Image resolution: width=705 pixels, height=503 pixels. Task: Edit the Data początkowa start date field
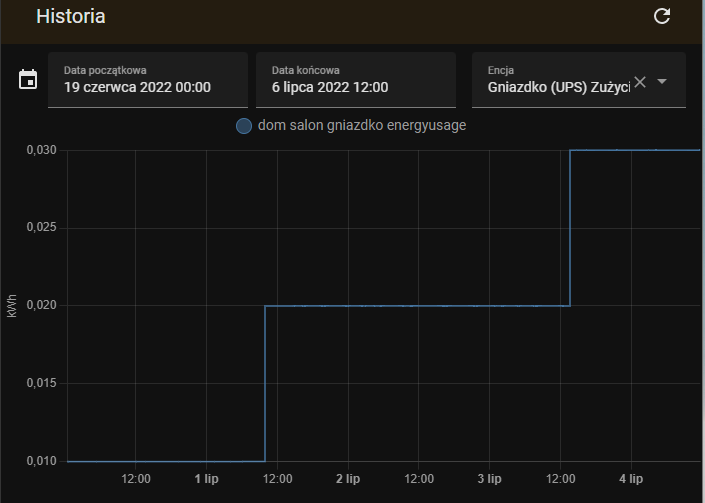point(148,80)
